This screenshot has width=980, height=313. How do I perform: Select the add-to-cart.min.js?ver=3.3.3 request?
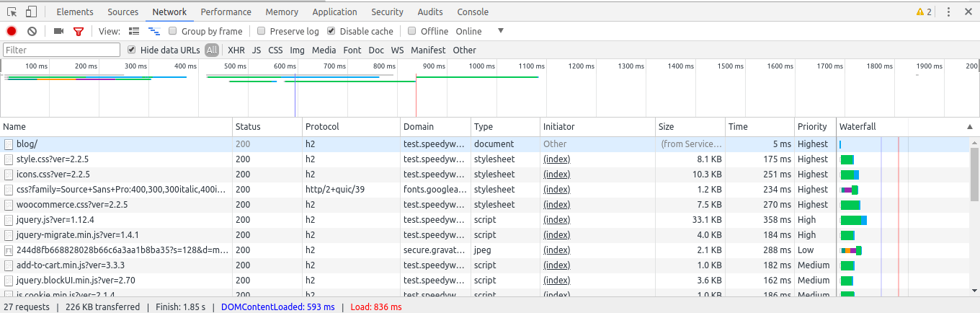(484, 265)
